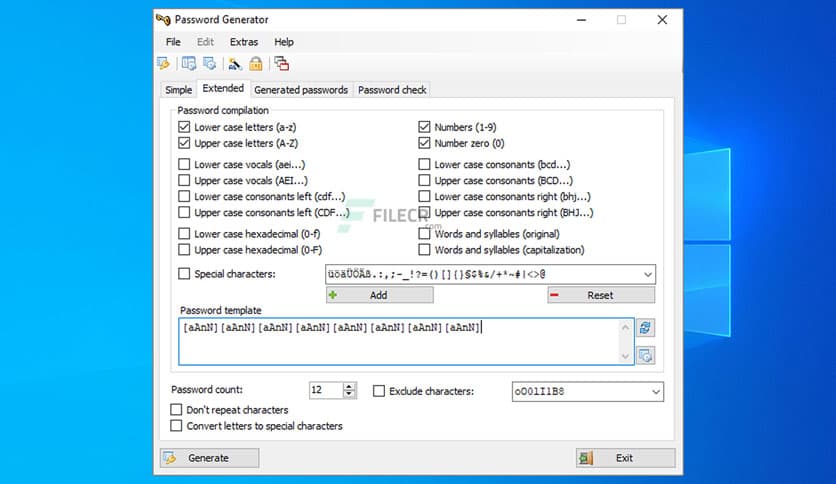Click template scrollbar up arrow
836x484 pixels.
pyautogui.click(x=625, y=327)
